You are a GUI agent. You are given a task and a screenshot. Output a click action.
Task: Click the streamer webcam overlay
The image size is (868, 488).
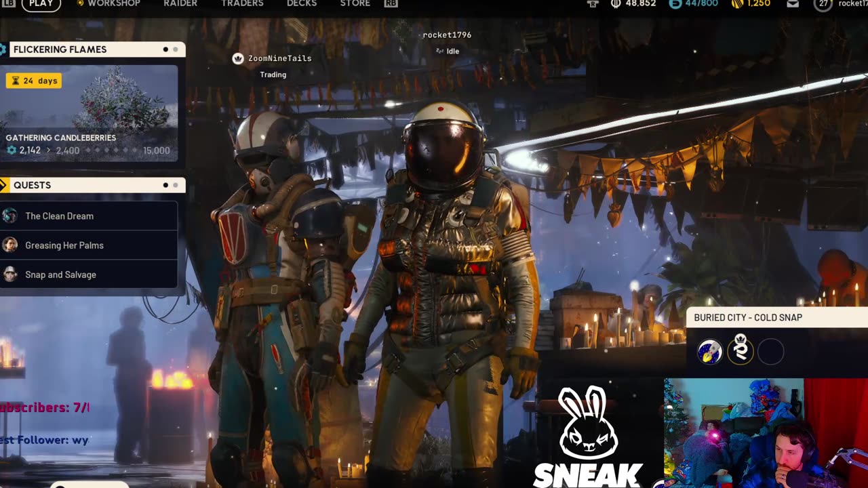(x=766, y=433)
